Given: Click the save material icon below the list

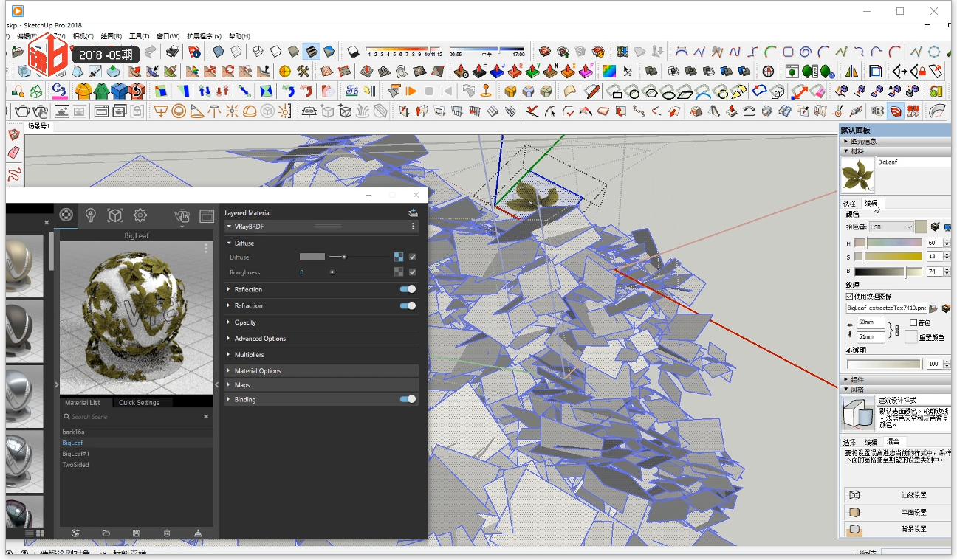Looking at the screenshot, I should (x=136, y=533).
